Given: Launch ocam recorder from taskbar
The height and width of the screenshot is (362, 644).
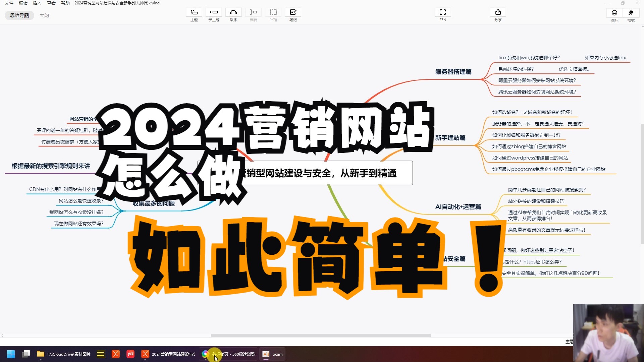Looking at the screenshot, I should point(272,354).
